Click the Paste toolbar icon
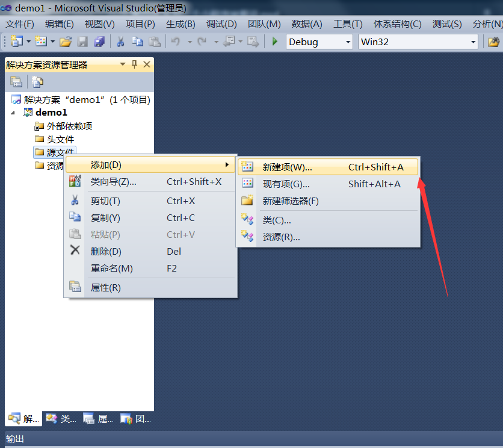The image size is (503, 448). [x=154, y=42]
